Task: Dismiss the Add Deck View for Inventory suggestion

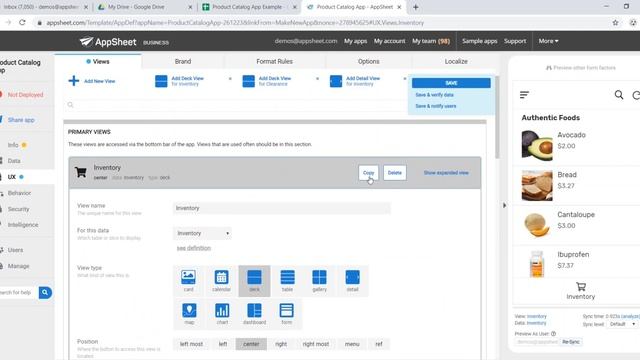Action: point(230,78)
